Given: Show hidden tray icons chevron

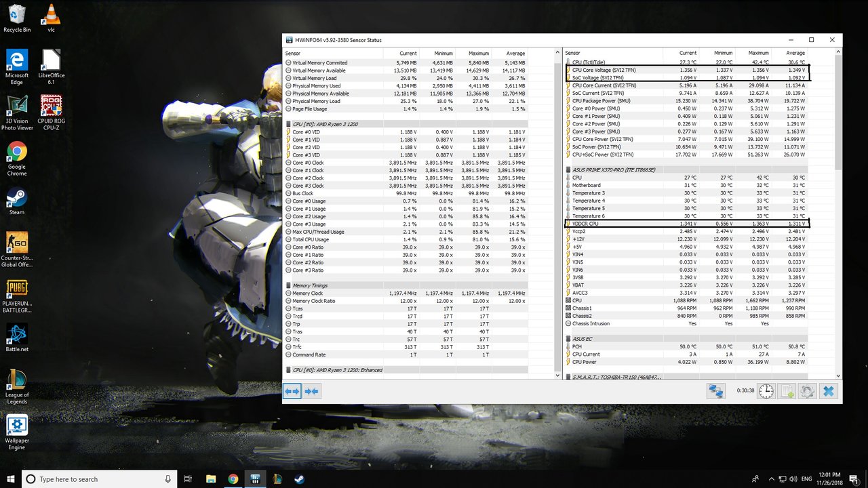Looking at the screenshot, I should (x=772, y=479).
